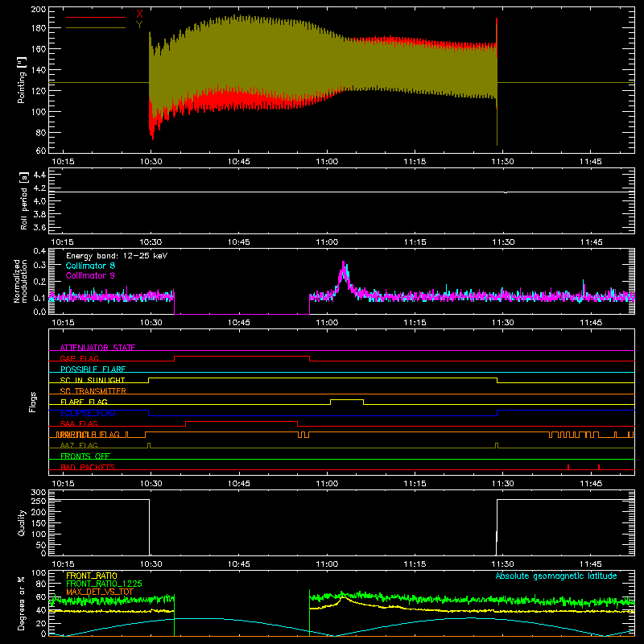Click the 250 tick on Quality axis
Image resolution: width=644 pixels, height=644 pixels.
click(x=39, y=502)
